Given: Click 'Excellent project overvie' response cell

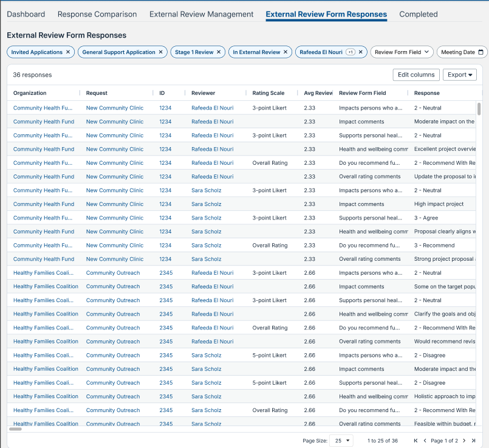Looking at the screenshot, I should pos(445,149).
